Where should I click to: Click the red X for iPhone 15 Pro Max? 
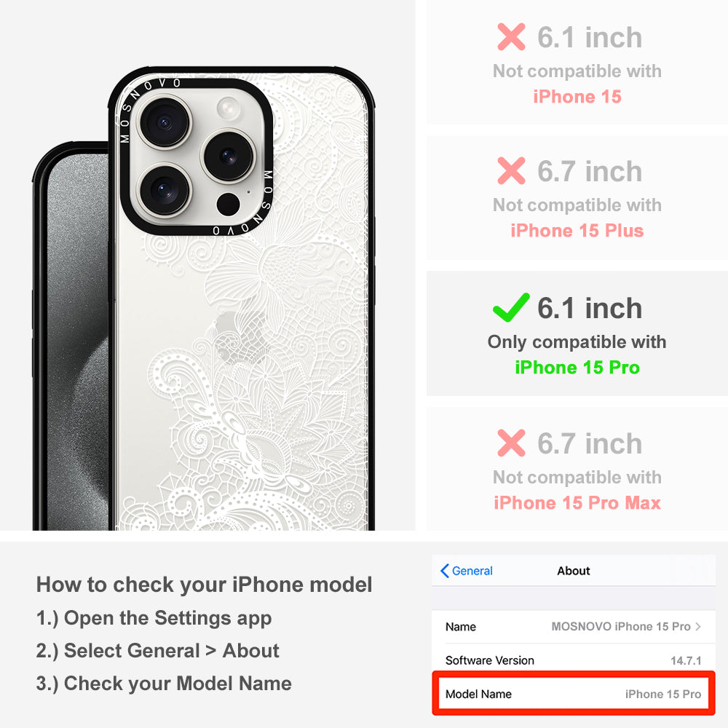[x=511, y=443]
